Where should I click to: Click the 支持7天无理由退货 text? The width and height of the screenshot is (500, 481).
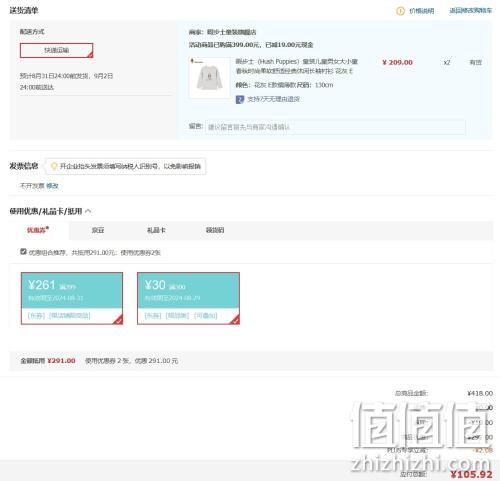pyautogui.click(x=273, y=99)
